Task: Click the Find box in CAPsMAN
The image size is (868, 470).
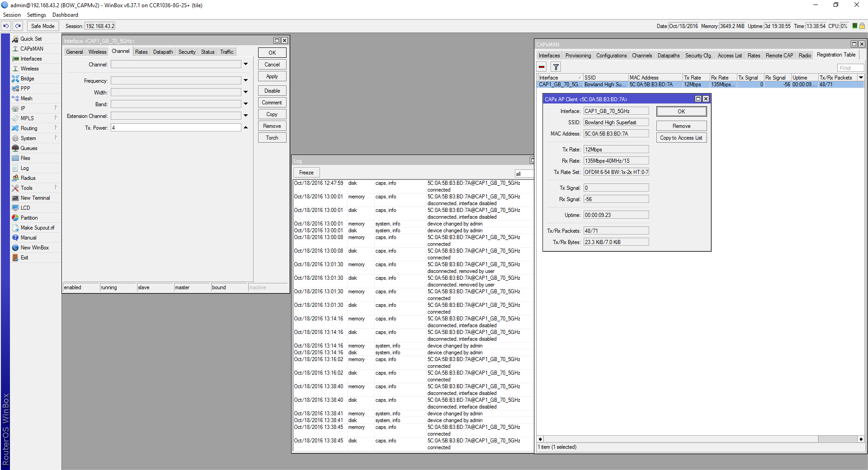Action: pos(850,68)
